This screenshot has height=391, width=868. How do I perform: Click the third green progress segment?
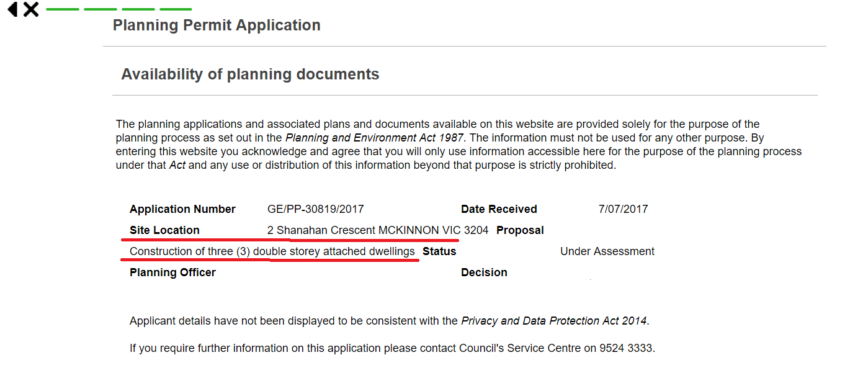tap(138, 9)
